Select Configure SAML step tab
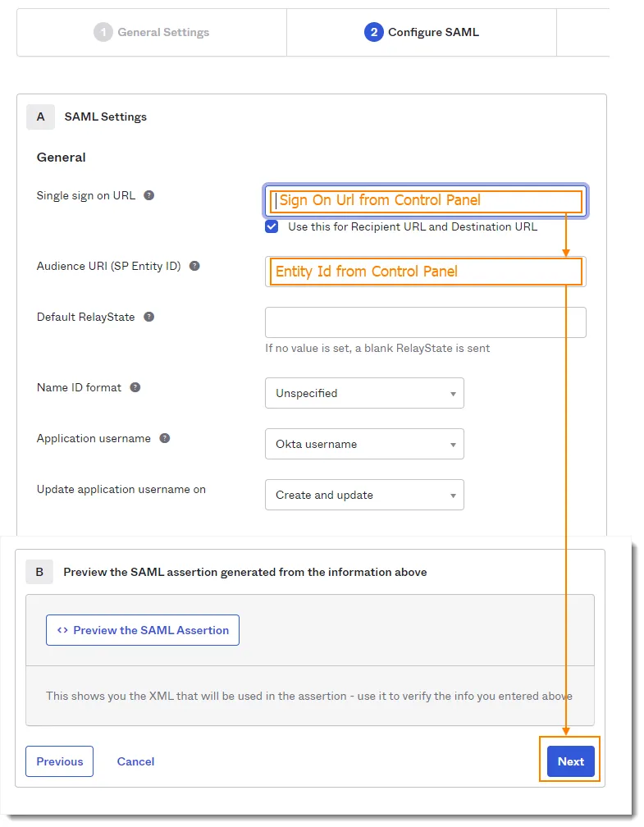 point(422,32)
